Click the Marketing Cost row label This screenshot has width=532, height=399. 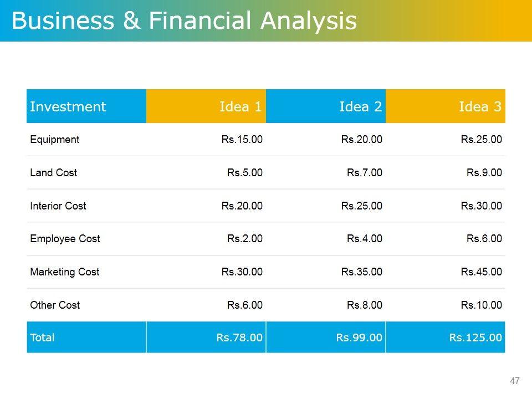coord(64,272)
